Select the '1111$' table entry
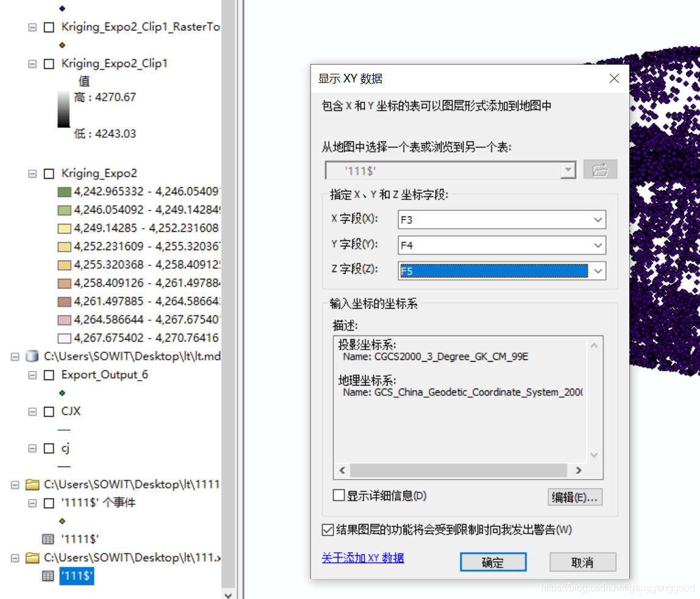700x599 pixels. tap(80, 539)
